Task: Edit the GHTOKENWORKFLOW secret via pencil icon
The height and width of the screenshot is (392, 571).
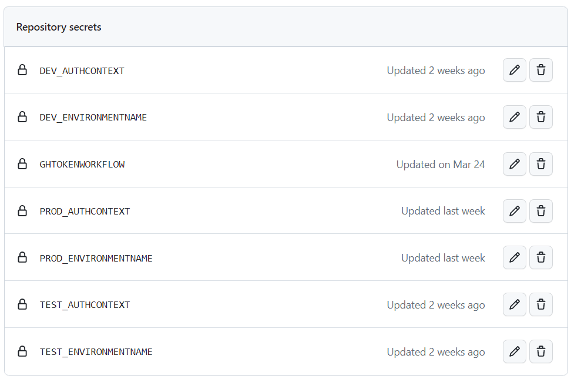Action: click(514, 164)
